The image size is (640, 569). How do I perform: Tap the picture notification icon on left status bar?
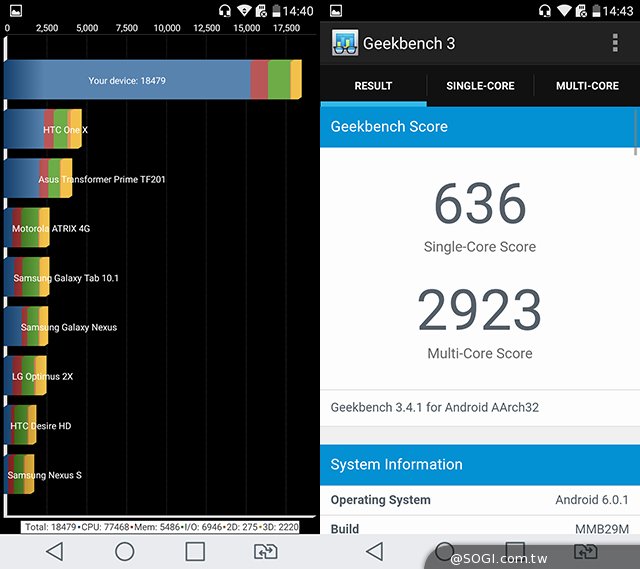pyautogui.click(x=16, y=11)
